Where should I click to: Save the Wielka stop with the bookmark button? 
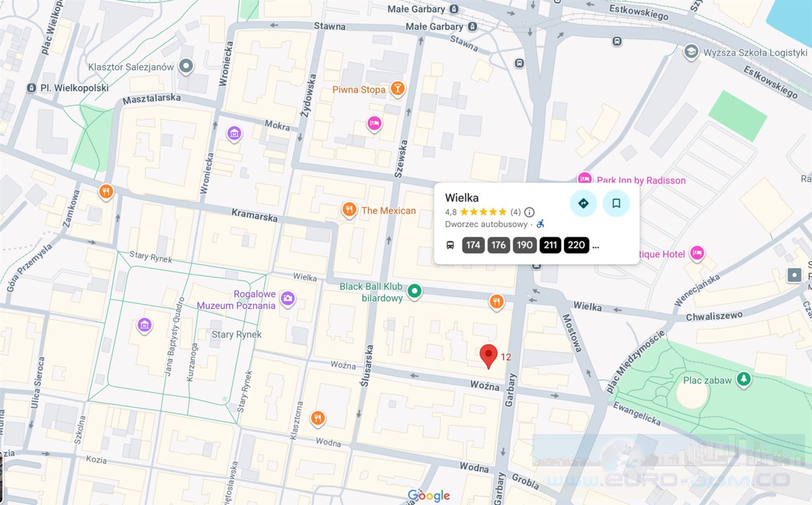(x=616, y=204)
